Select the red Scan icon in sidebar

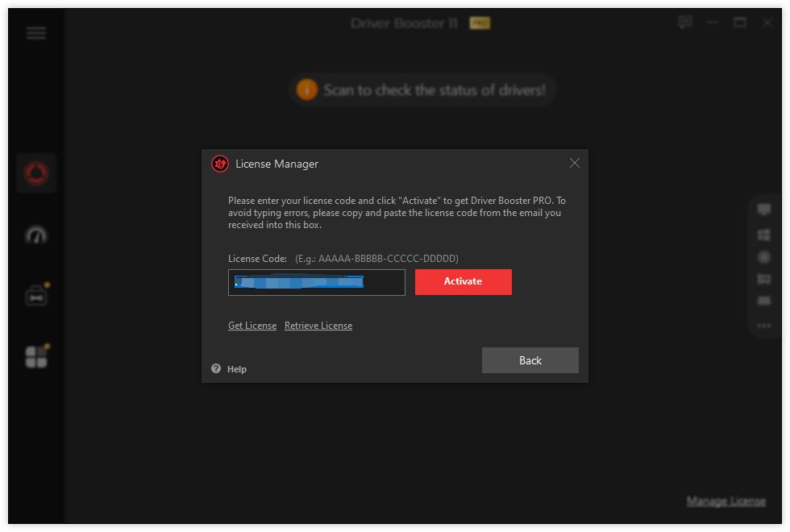36,173
